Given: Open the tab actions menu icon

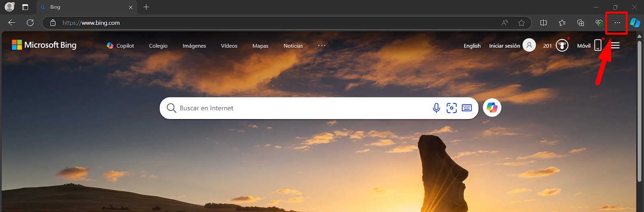Looking at the screenshot, I should click(25, 7).
